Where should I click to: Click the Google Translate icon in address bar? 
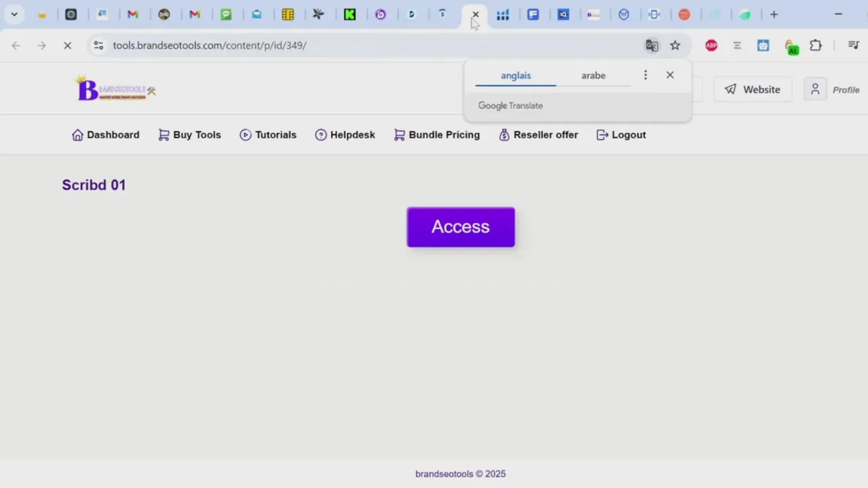[652, 45]
